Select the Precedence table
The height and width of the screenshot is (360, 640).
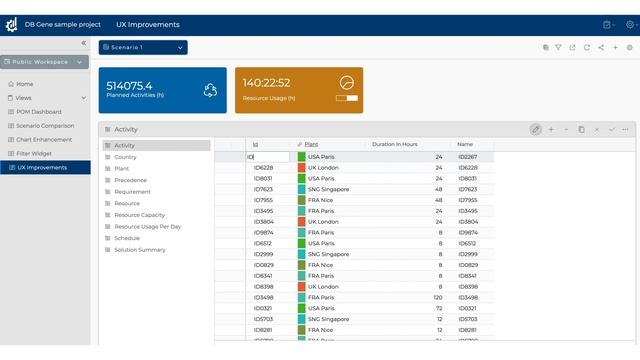(130, 180)
